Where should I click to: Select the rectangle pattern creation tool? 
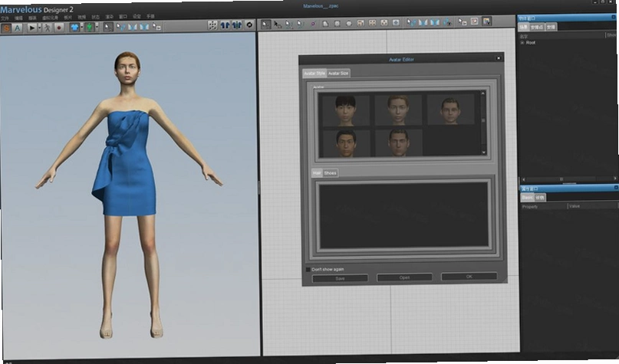(337, 24)
